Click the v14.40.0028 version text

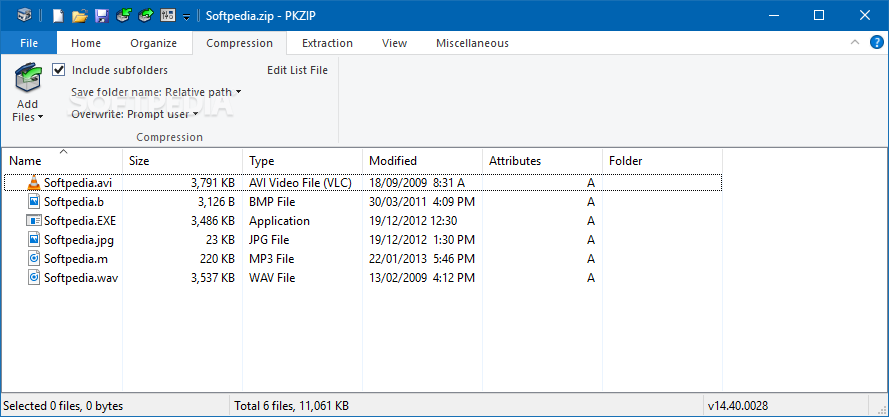coord(738,406)
